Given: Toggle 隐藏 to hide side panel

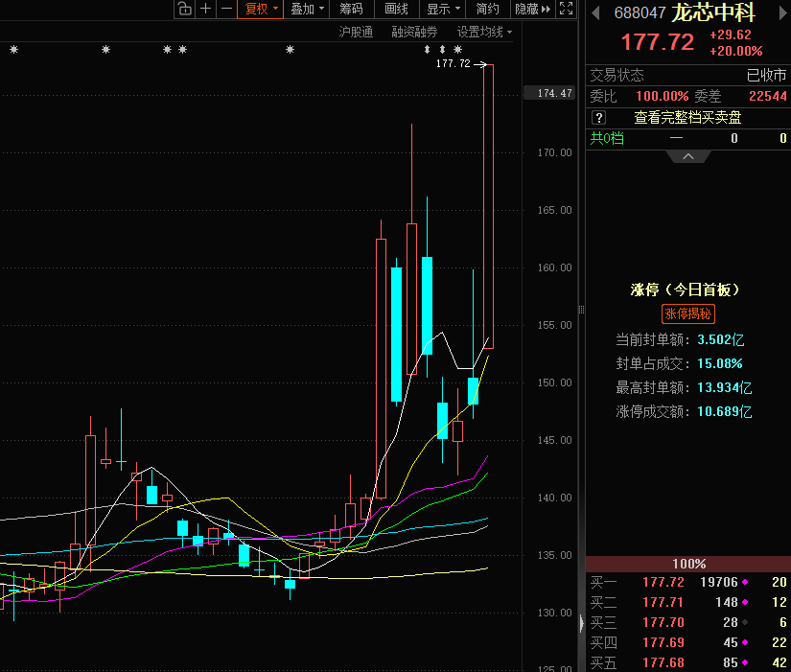Looking at the screenshot, I should (x=532, y=9).
